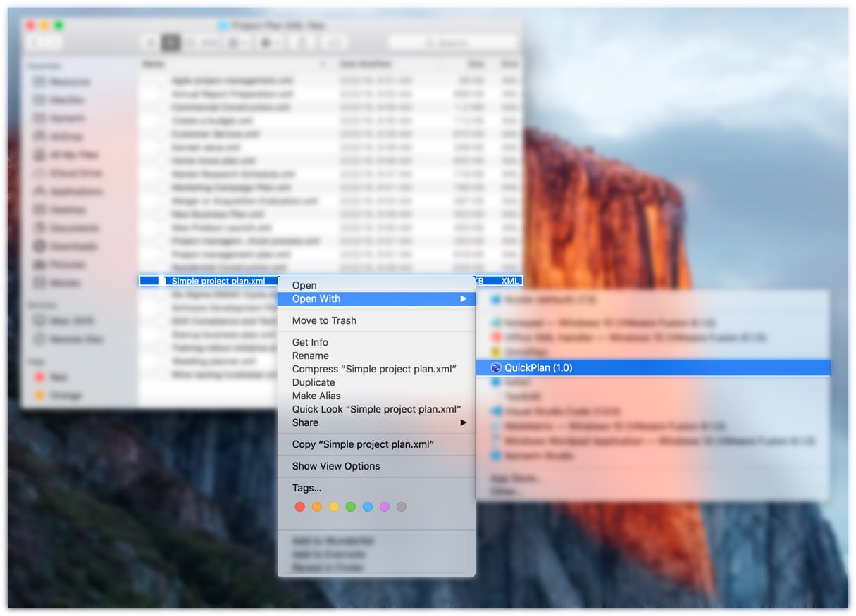This screenshot has width=856, height=616.
Task: Apply the blue tag color dot
Action: (368, 507)
